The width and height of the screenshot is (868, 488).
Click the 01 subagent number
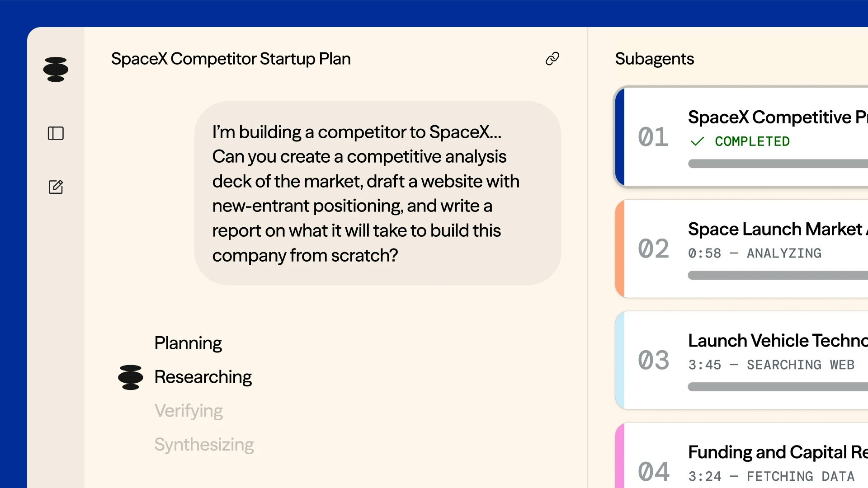[x=653, y=137]
